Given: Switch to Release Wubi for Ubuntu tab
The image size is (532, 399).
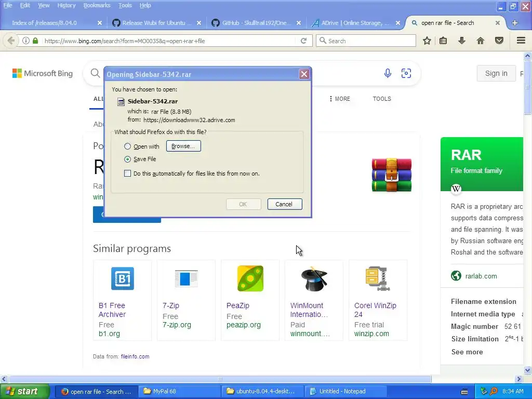Looking at the screenshot, I should 156,23.
